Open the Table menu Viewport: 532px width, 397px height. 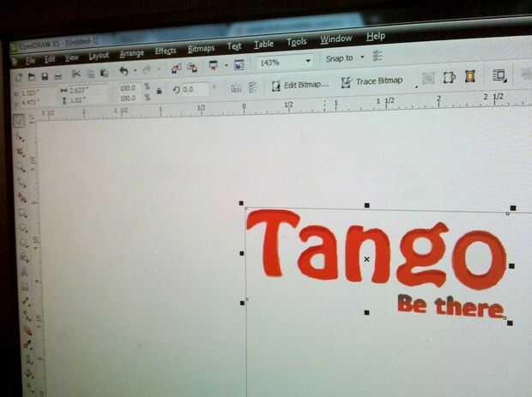(x=263, y=44)
